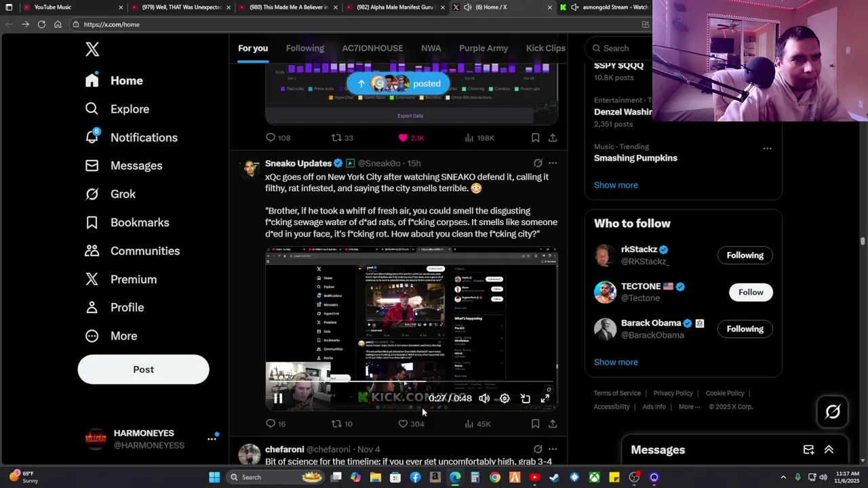Open the More menu in sidebar
This screenshot has height=488, width=868.
tap(111, 336)
